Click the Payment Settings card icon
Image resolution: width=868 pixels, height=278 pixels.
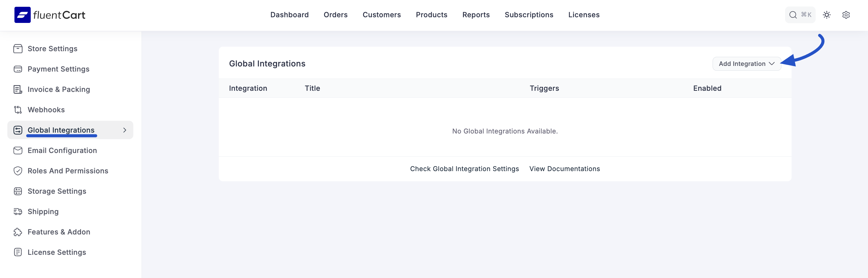[18, 69]
